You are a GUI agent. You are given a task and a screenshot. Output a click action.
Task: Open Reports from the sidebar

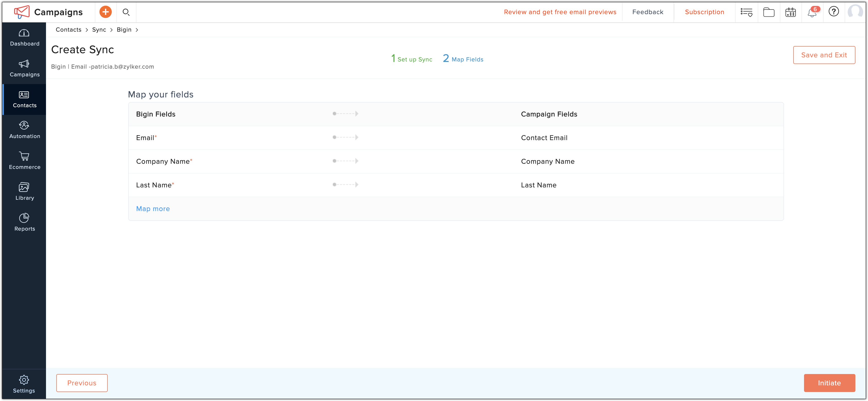(x=24, y=222)
